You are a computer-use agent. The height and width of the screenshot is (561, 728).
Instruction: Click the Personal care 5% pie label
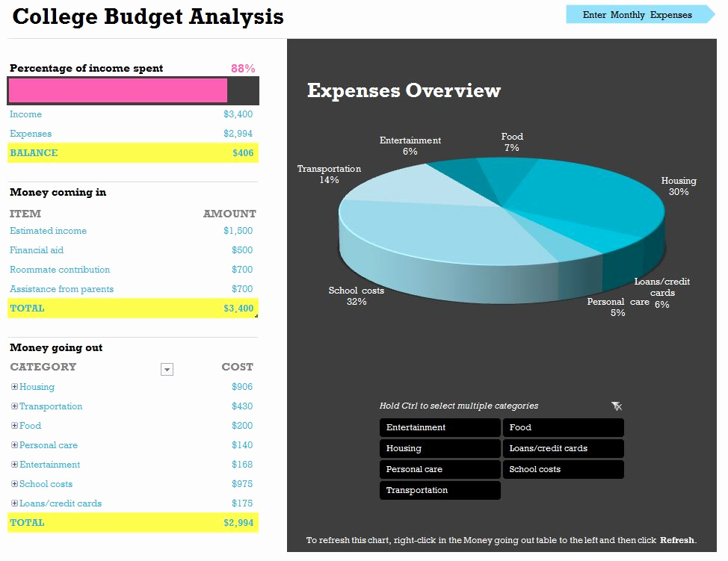pos(618,307)
